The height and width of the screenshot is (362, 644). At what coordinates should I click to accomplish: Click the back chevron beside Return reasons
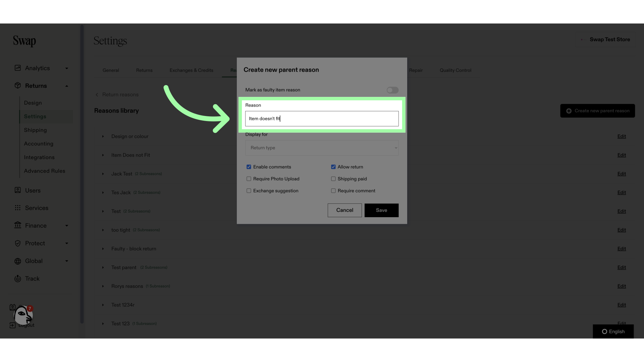(97, 95)
